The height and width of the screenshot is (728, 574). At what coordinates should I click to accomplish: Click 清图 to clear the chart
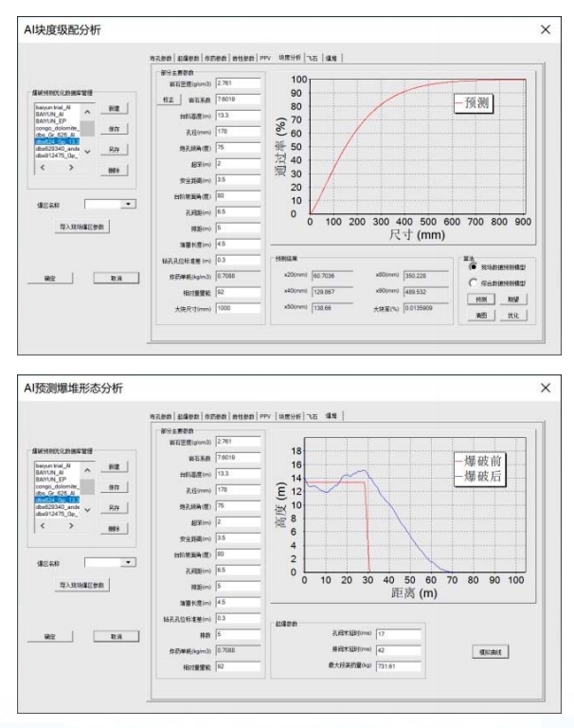pos(480,315)
